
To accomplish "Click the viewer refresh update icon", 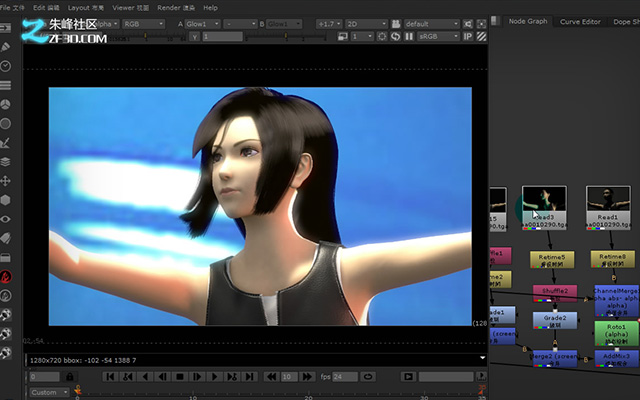I will point(396,36).
